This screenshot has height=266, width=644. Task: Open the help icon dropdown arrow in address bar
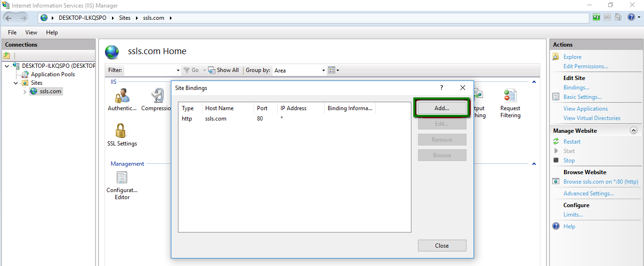[x=639, y=17]
